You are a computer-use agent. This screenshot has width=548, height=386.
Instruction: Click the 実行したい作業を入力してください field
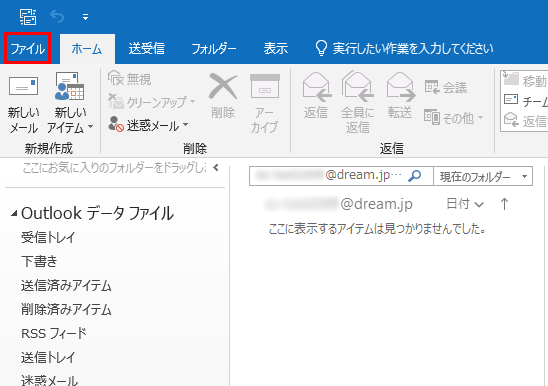[x=404, y=49]
